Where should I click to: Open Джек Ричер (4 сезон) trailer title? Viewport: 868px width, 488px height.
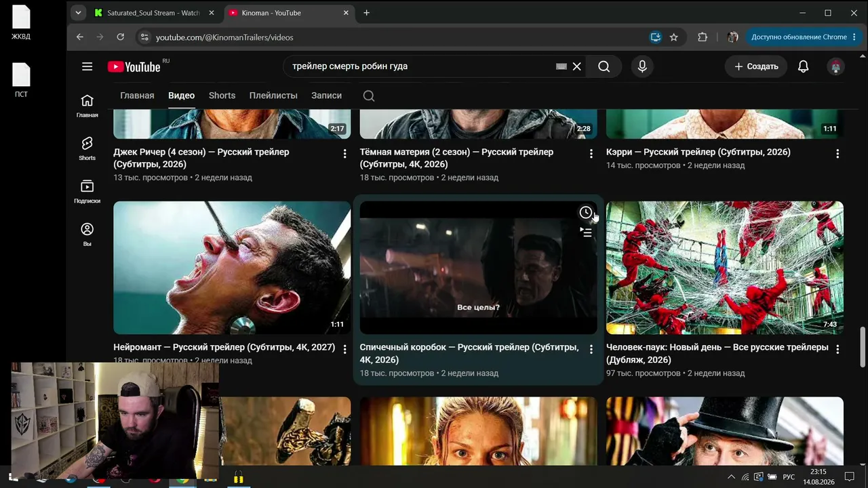(x=201, y=158)
